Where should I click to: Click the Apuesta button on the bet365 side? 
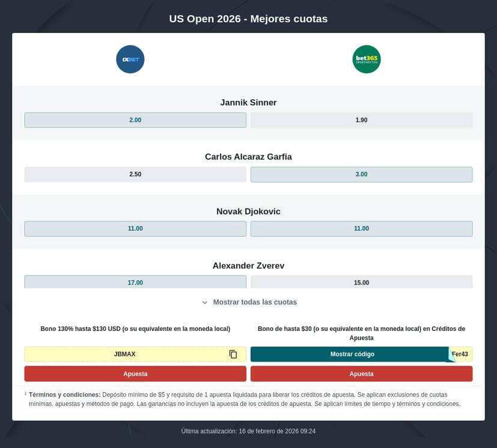tap(362, 374)
